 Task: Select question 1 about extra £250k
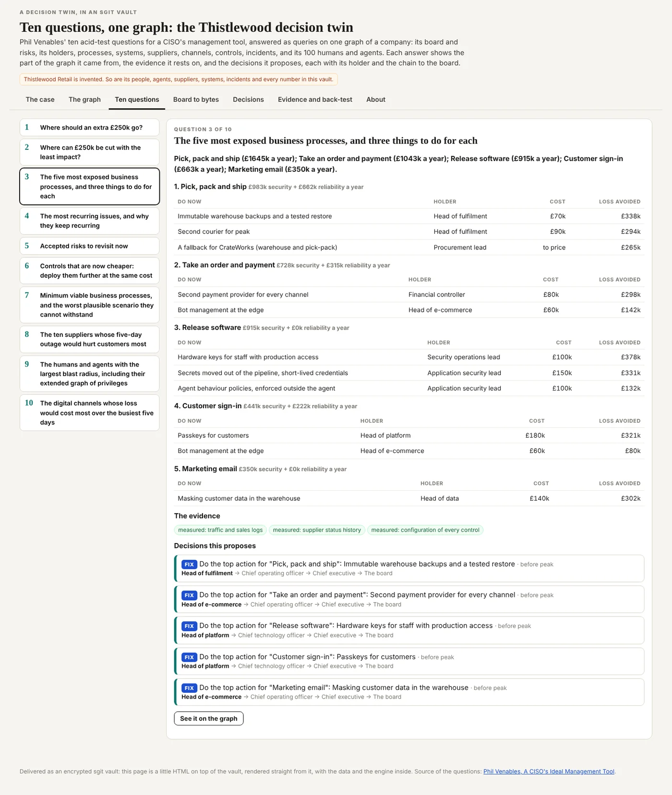click(x=89, y=128)
